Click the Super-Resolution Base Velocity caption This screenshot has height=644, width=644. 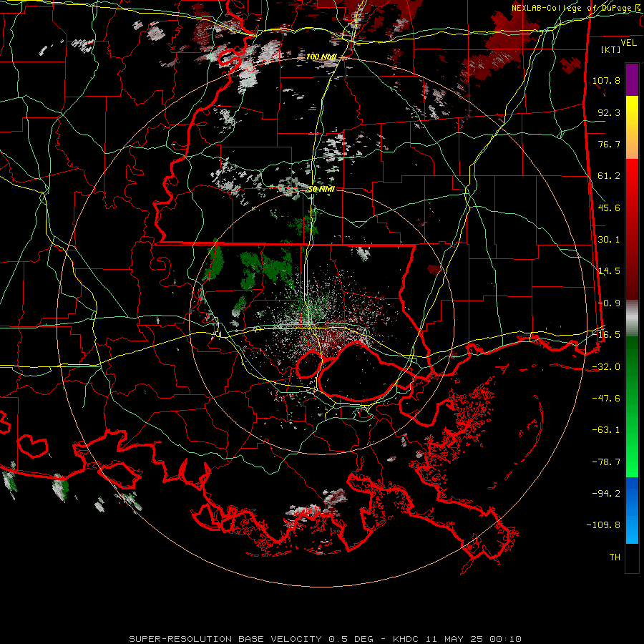[x=325, y=639]
